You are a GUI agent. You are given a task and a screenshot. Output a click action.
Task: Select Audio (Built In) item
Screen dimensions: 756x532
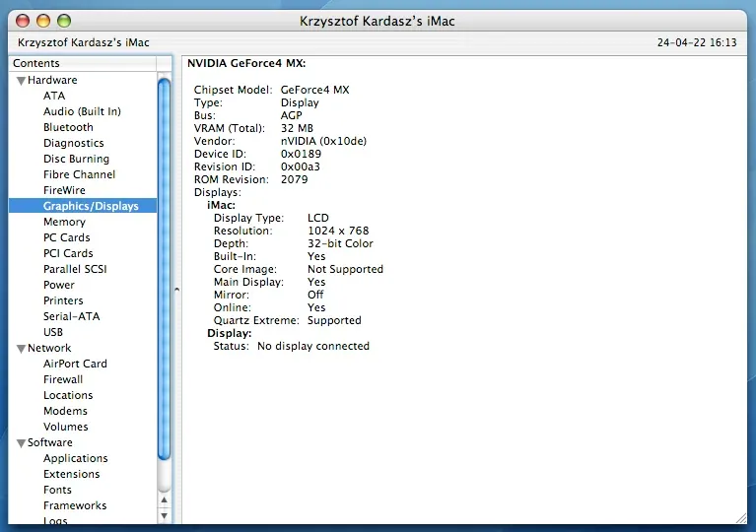pos(82,111)
